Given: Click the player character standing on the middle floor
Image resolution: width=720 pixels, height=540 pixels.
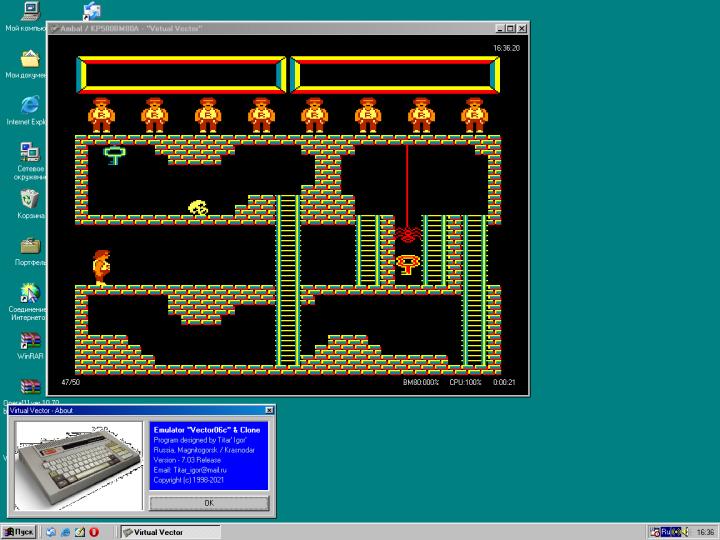Looking at the screenshot, I should coord(101,267).
